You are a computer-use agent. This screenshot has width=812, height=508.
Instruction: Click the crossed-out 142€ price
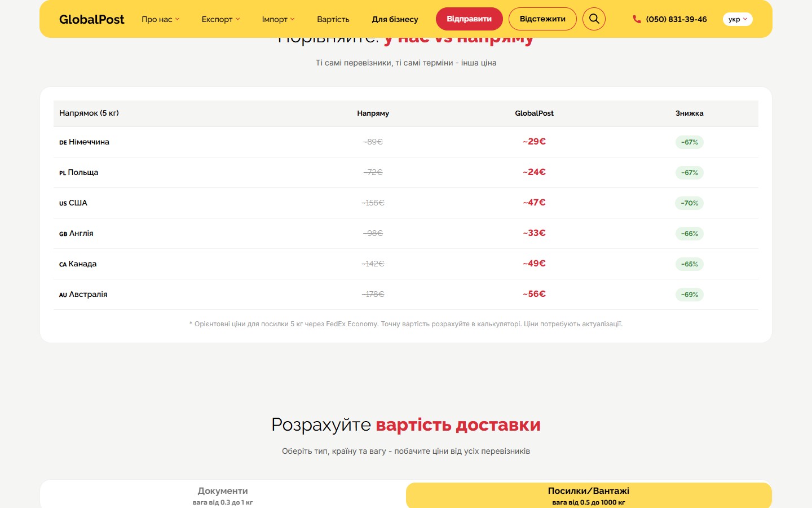point(373,264)
